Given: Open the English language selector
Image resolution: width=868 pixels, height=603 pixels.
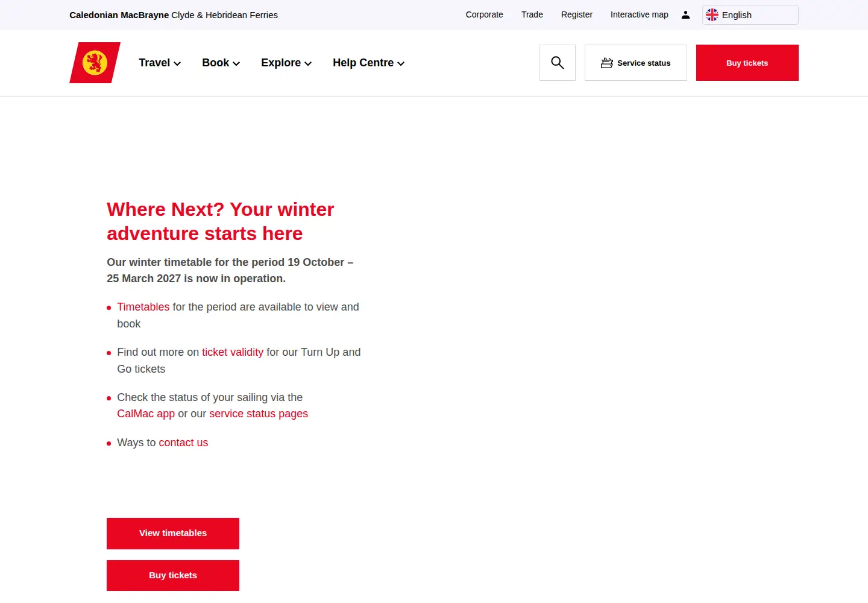Looking at the screenshot, I should click(750, 15).
